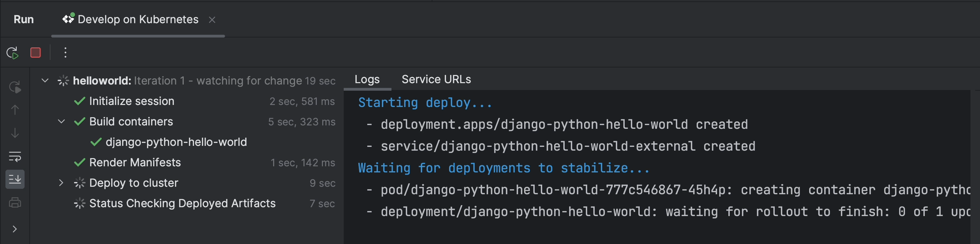Click the Rerun icon in the top toolbar
Image resolution: width=980 pixels, height=244 pixels.
(13, 53)
